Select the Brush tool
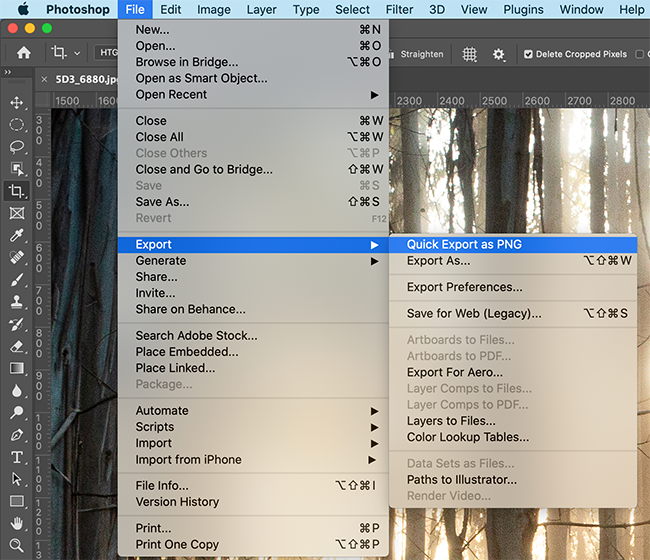The width and height of the screenshot is (650, 560). pyautogui.click(x=17, y=280)
